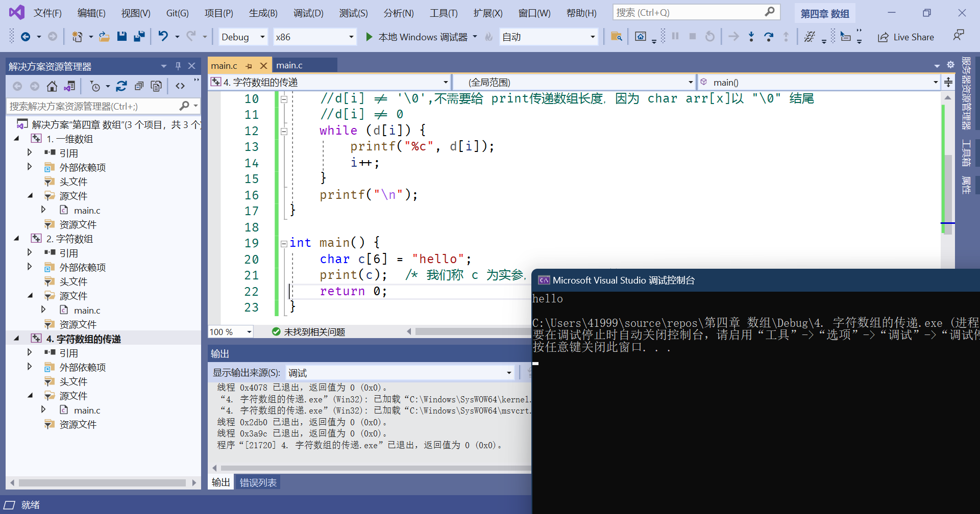
Task: Open the 编辑(E) menu
Action: tap(91, 13)
